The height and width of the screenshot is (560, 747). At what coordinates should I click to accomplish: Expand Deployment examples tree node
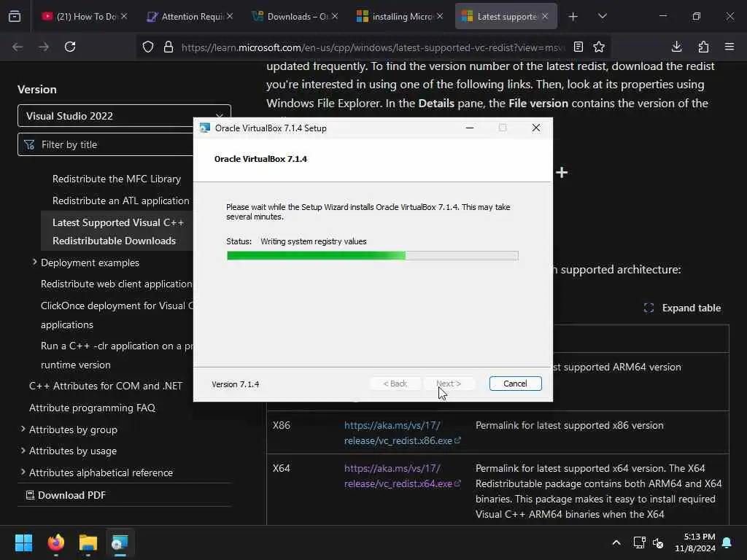pyautogui.click(x=34, y=262)
